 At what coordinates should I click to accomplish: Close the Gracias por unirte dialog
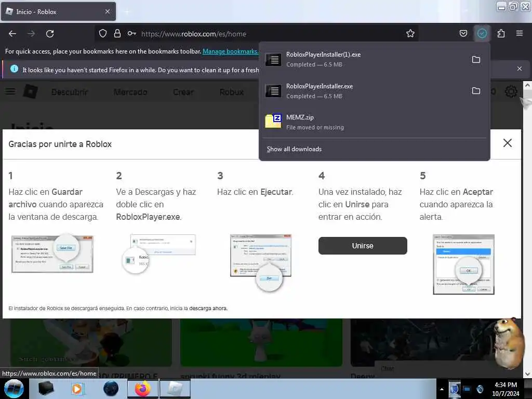(508, 143)
